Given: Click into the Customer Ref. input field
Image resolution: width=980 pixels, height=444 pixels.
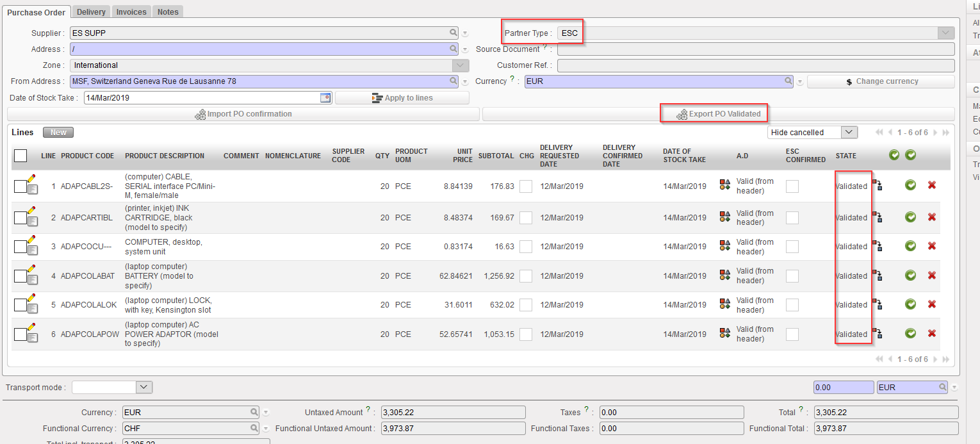Looking at the screenshot, I should click(755, 65).
